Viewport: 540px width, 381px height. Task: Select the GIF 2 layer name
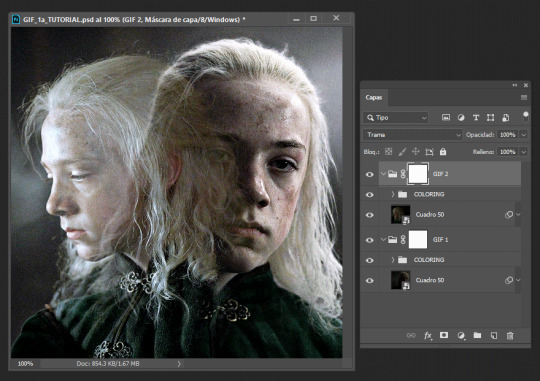(x=440, y=174)
